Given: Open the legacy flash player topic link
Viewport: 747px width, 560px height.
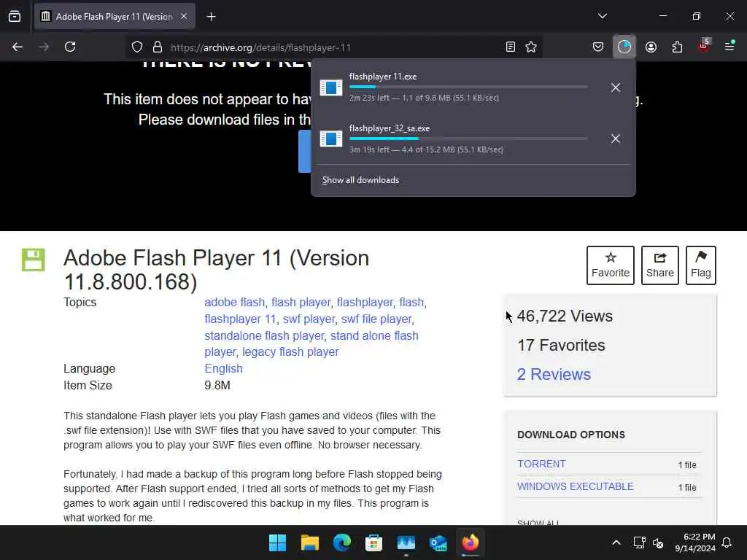Looking at the screenshot, I should [290, 352].
